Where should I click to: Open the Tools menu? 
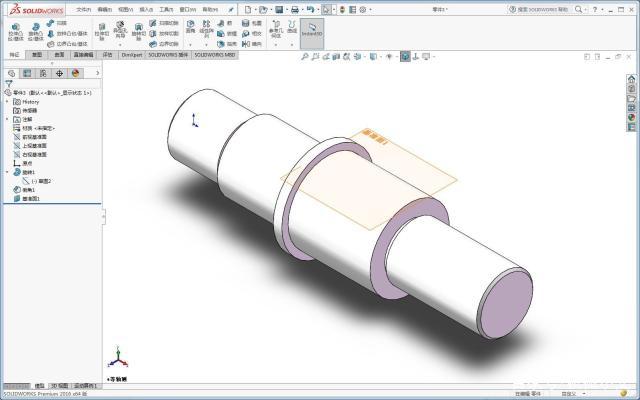[167, 9]
